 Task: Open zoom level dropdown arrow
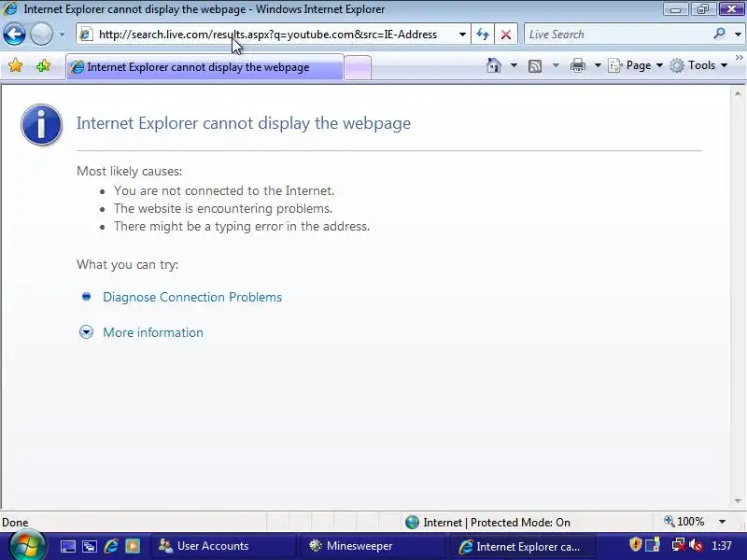[x=722, y=522]
